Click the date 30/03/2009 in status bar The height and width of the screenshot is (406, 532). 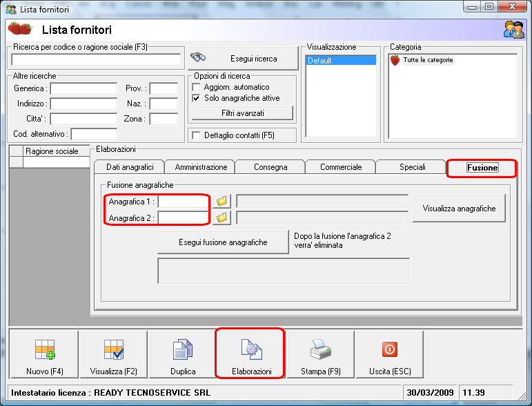430,393
